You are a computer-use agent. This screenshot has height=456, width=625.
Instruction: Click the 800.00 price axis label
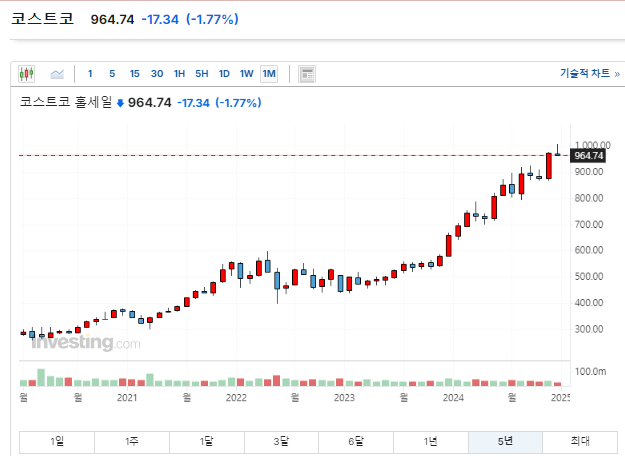click(589, 198)
